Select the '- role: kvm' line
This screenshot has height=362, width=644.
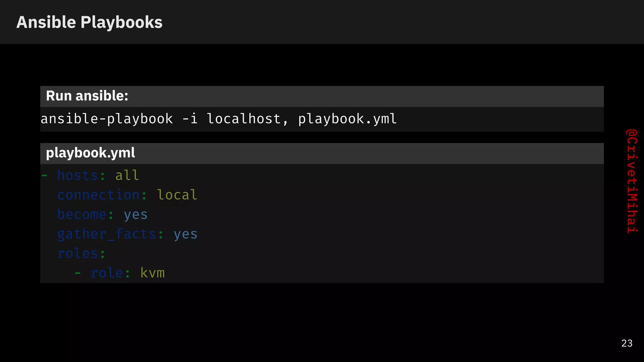point(119,273)
